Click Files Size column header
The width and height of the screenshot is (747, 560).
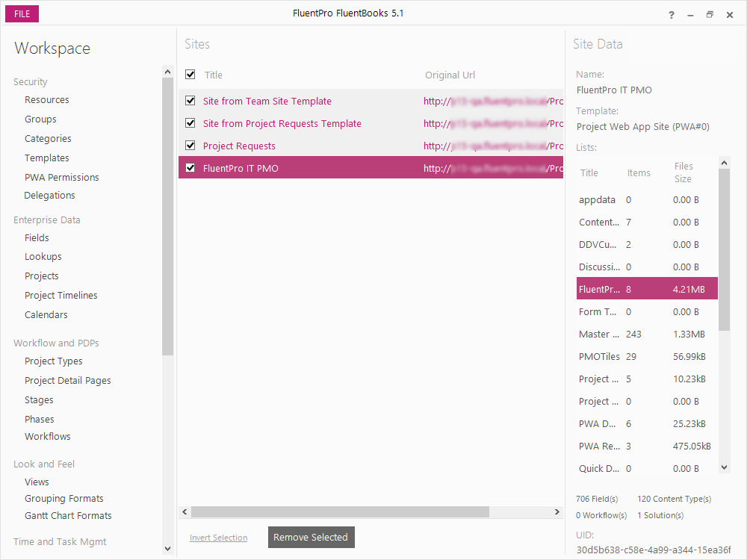click(684, 172)
